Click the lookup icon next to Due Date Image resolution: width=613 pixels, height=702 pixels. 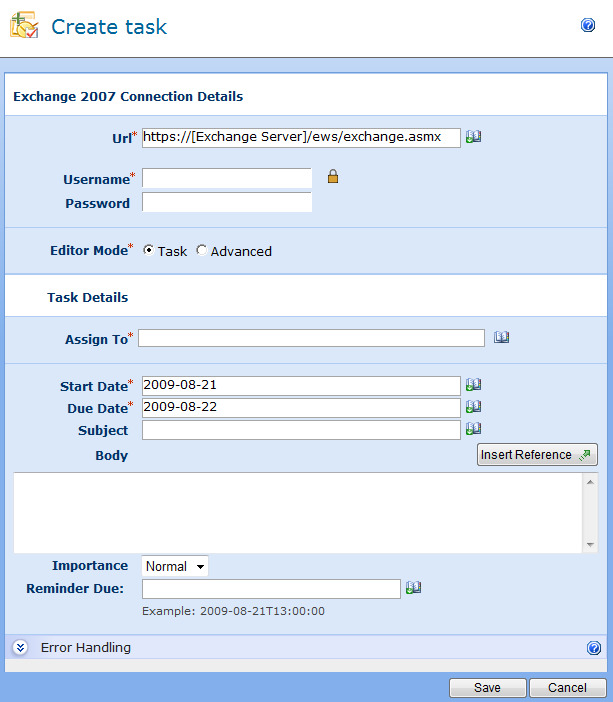pos(474,407)
